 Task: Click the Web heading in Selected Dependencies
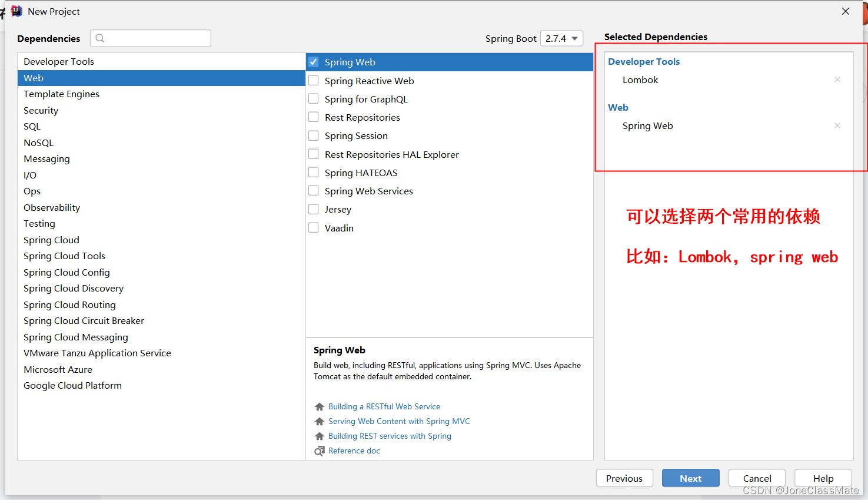tap(618, 107)
